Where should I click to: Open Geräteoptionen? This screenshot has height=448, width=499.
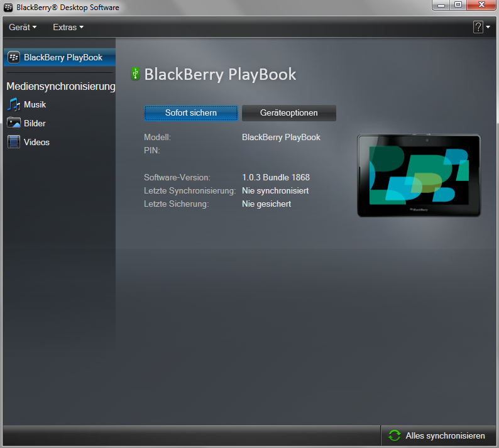[x=289, y=113]
